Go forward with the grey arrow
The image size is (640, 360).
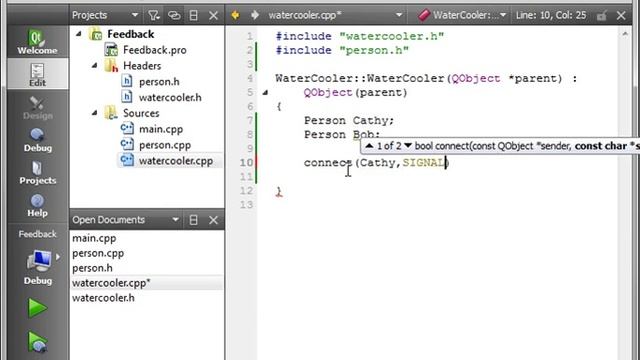point(255,16)
